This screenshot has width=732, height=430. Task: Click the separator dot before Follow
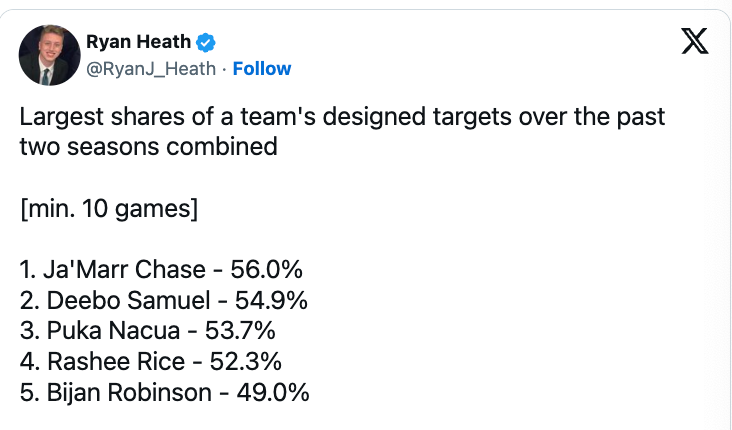pyautogui.click(x=225, y=70)
